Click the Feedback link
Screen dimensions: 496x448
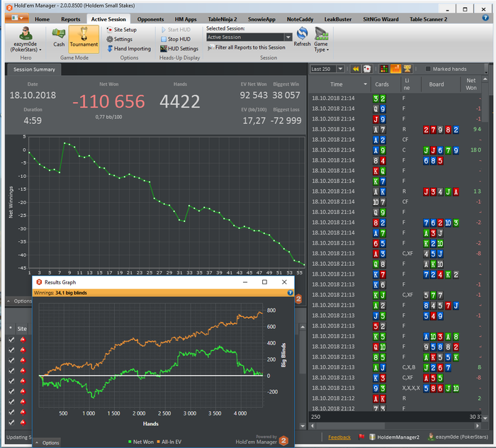click(x=339, y=437)
